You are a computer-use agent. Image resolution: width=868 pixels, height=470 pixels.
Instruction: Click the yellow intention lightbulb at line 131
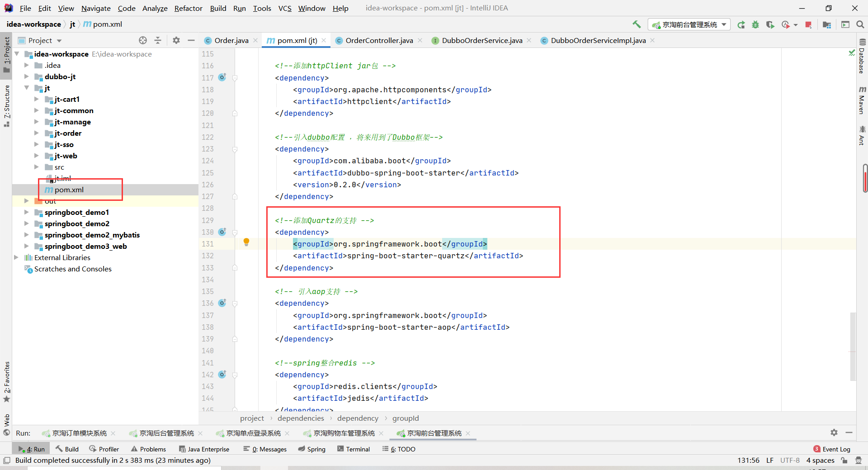(246, 242)
